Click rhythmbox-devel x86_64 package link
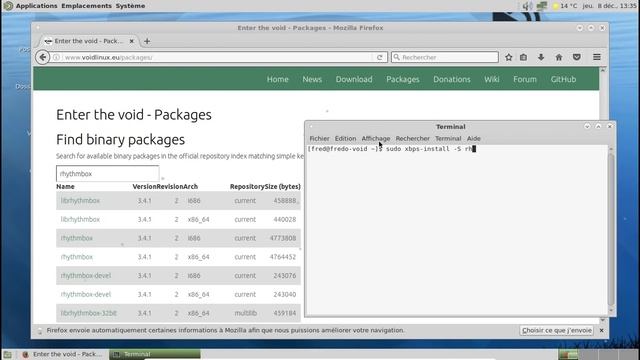This screenshot has height=360, width=640. 86,294
